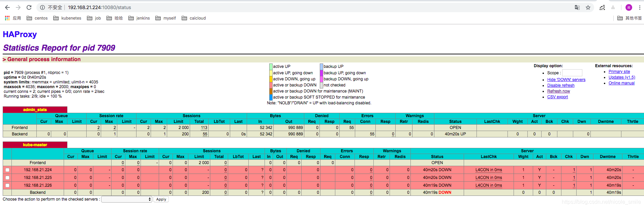Click the red DOWN status in kube-master Backend
644x208 pixels.
click(445, 192)
